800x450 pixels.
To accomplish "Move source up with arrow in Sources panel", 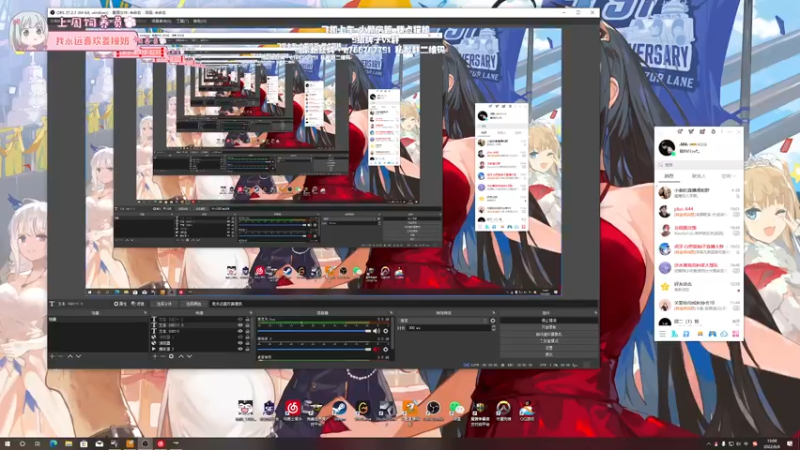I will [181, 356].
